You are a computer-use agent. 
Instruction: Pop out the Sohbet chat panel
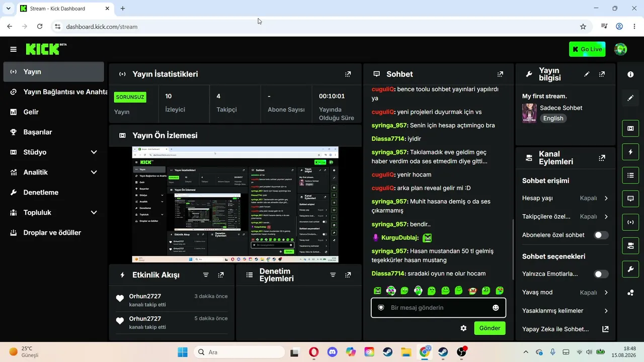pos(500,74)
